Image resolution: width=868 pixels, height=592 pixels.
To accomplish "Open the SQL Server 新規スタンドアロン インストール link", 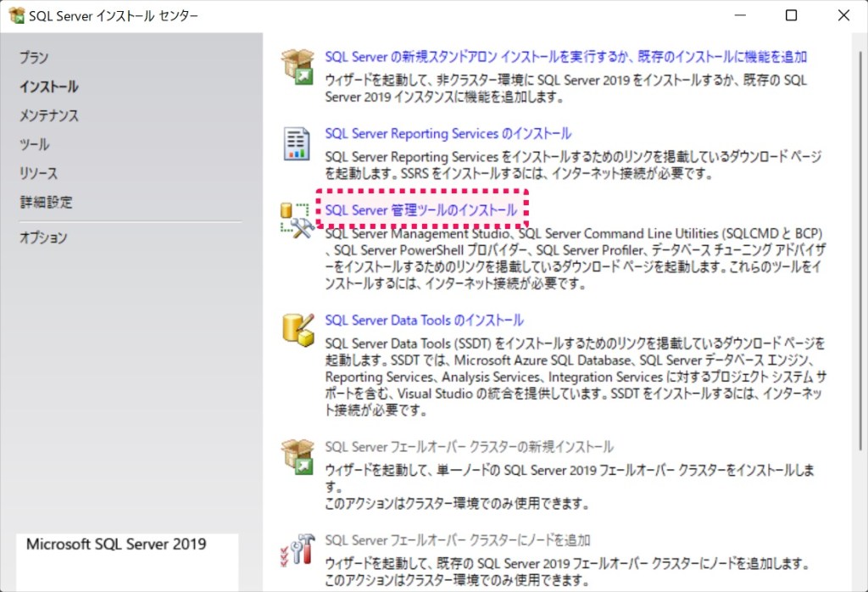I will [x=565, y=57].
